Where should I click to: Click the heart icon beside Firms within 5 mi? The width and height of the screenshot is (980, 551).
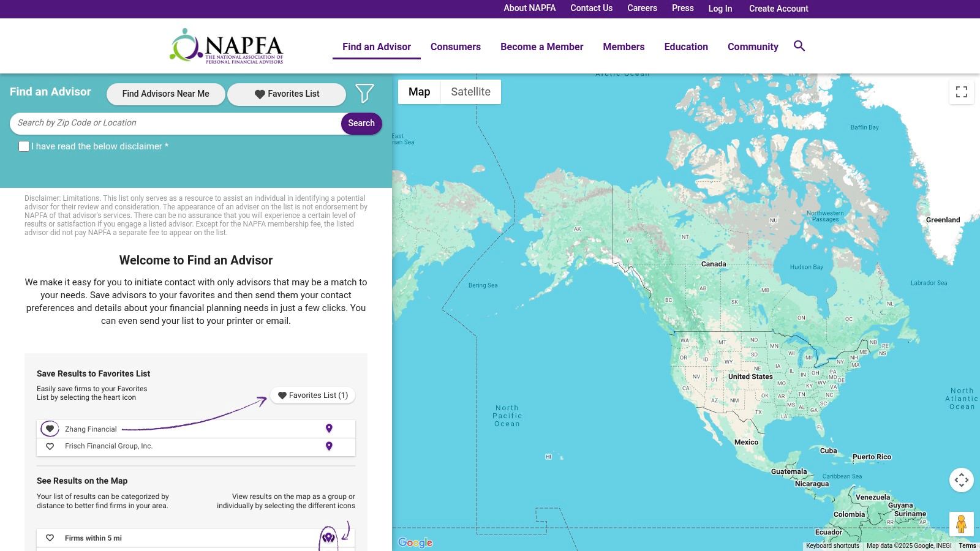(50, 538)
